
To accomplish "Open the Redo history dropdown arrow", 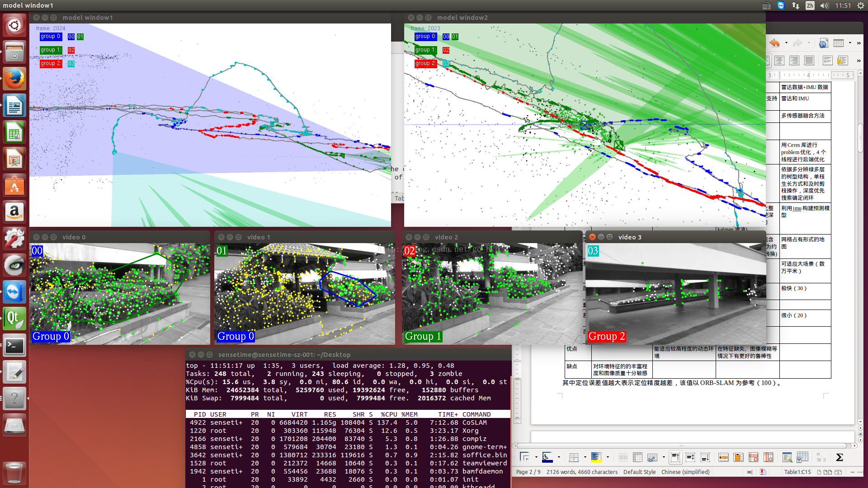I will [809, 43].
